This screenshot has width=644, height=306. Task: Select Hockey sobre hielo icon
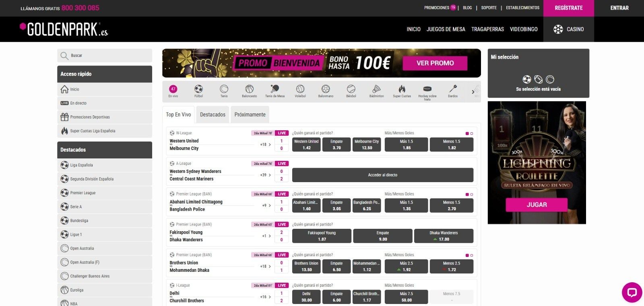click(427, 92)
